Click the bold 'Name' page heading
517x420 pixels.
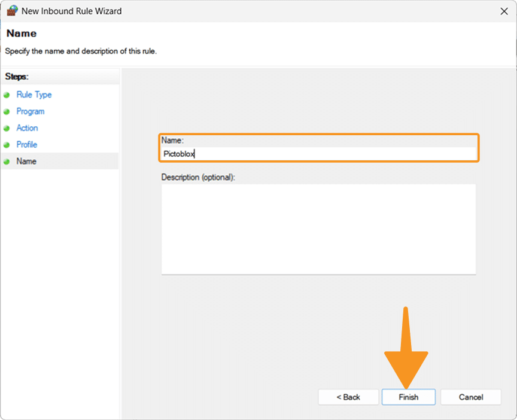click(x=22, y=34)
